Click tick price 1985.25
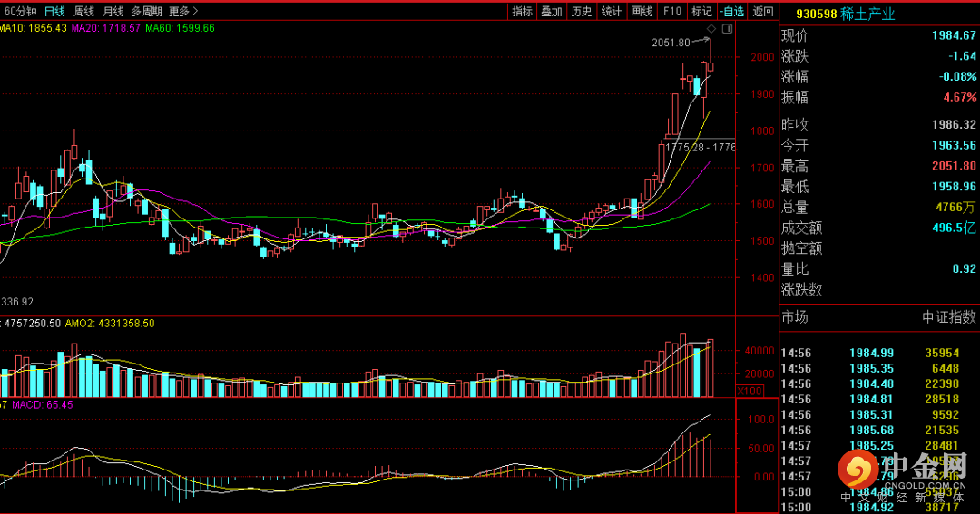 pyautogui.click(x=871, y=446)
